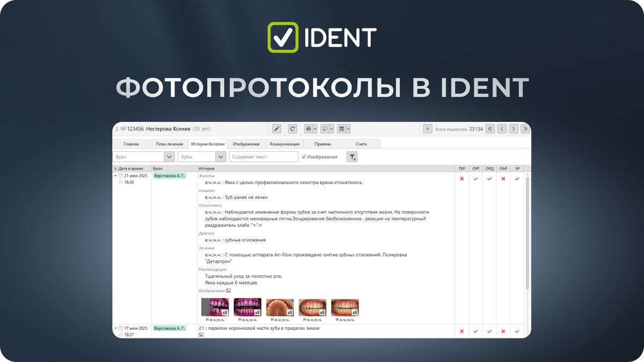Viewport: 644px width, 362px height.
Task: Open the Приемы tab
Action: pyautogui.click(x=323, y=144)
